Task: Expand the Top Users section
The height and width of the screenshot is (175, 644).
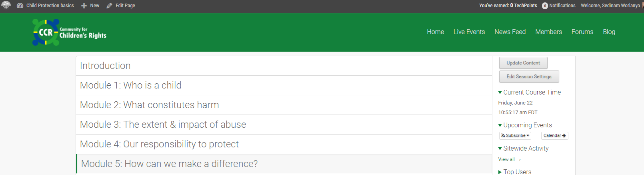Action: pos(500,172)
